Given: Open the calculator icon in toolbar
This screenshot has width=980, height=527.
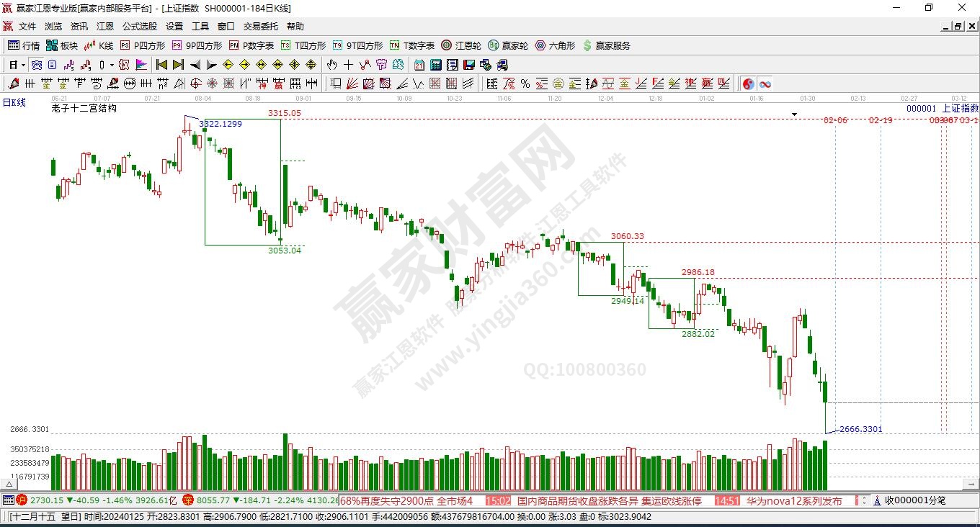Looking at the screenshot, I should click(x=435, y=65).
